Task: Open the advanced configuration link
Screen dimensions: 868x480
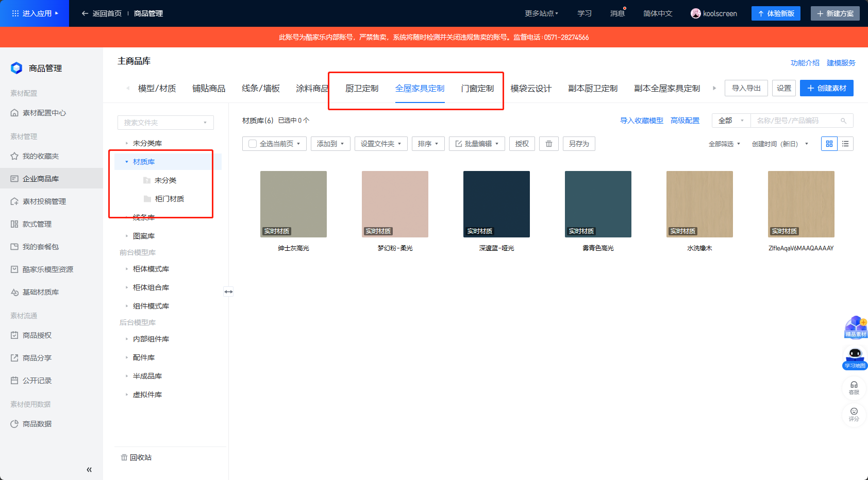Action: coord(685,121)
